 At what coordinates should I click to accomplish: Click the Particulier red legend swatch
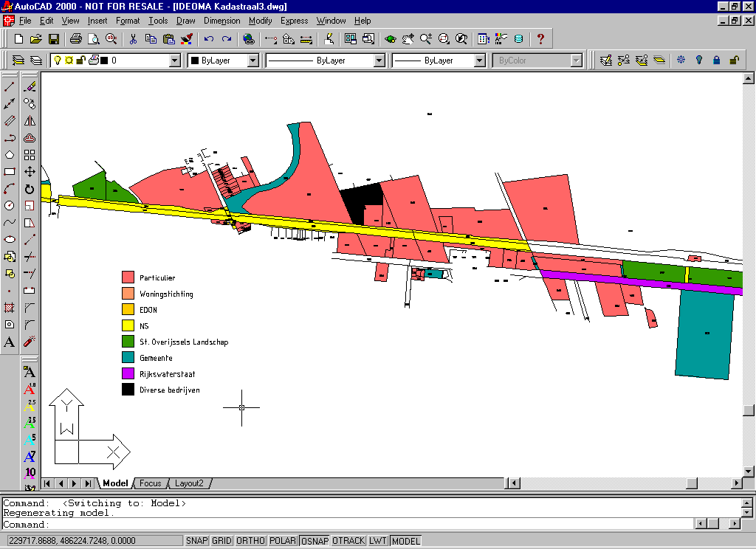pos(128,277)
